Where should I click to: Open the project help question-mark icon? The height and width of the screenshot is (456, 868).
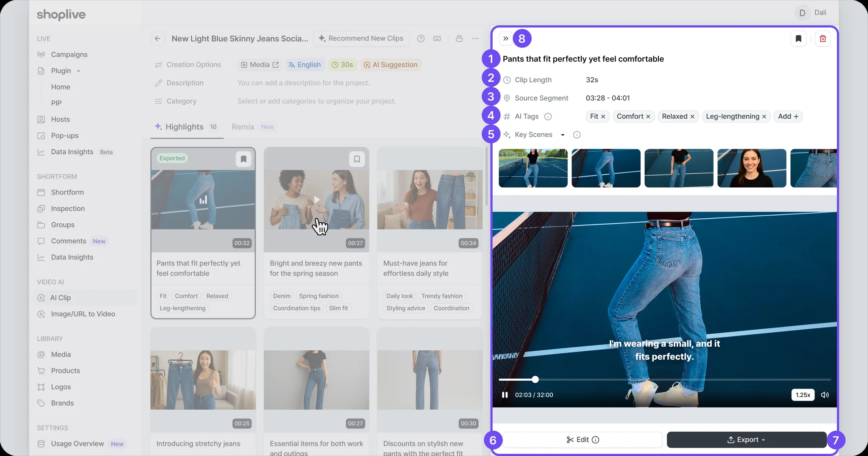[x=421, y=38]
